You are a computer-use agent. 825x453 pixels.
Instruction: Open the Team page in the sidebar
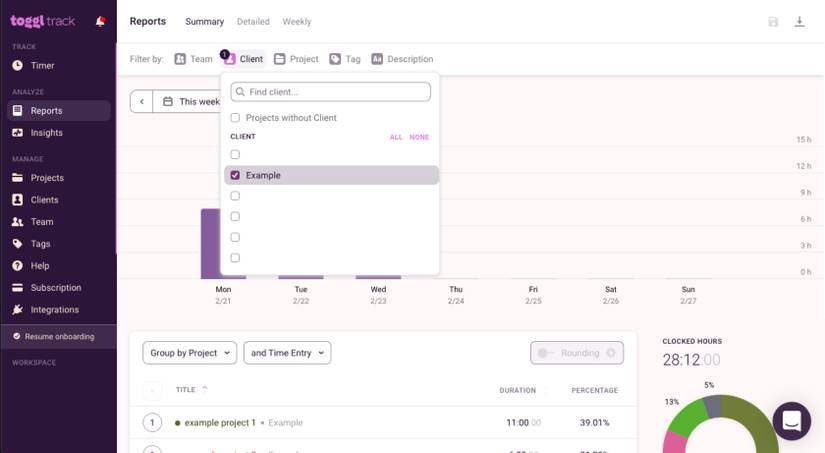[42, 222]
